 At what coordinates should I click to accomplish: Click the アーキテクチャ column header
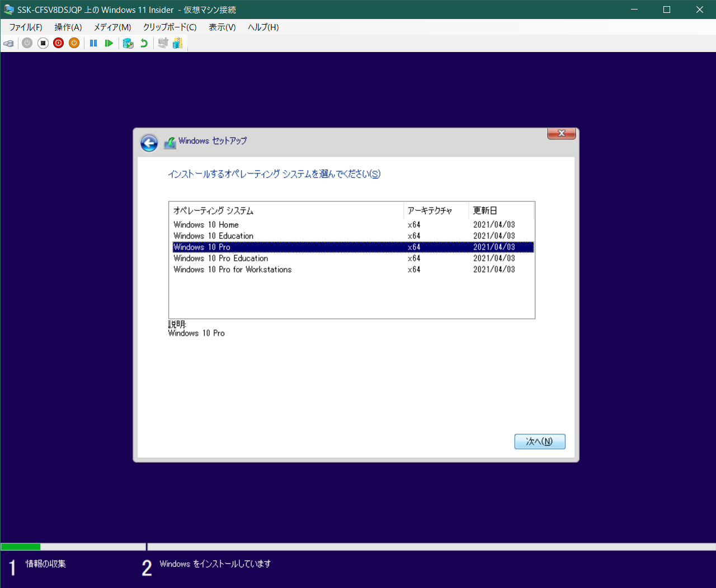click(436, 211)
